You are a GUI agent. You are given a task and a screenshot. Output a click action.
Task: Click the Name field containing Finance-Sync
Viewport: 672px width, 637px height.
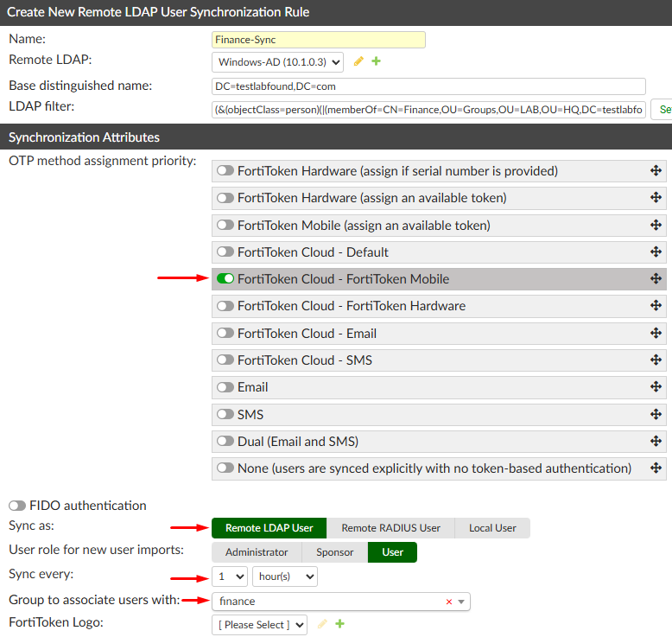click(319, 40)
